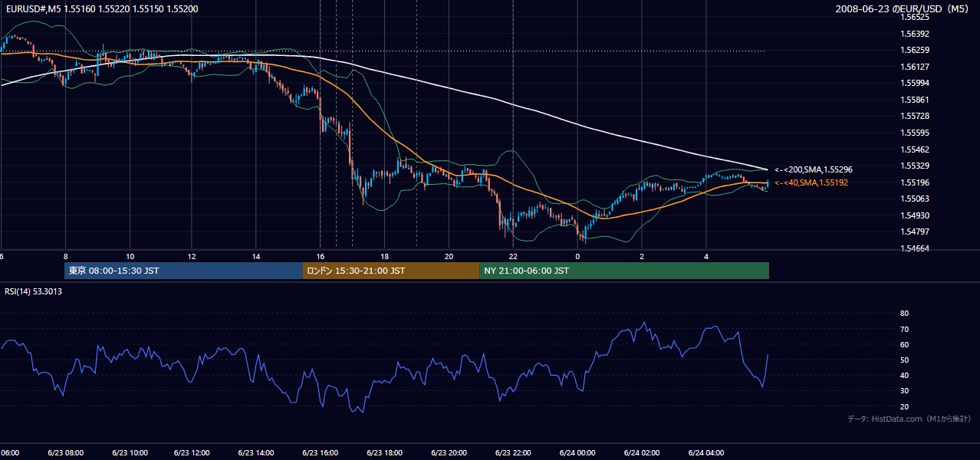Click the 6/24 02:00 bottom time label
Image resolution: width=980 pixels, height=460 pixels.
pos(642,452)
